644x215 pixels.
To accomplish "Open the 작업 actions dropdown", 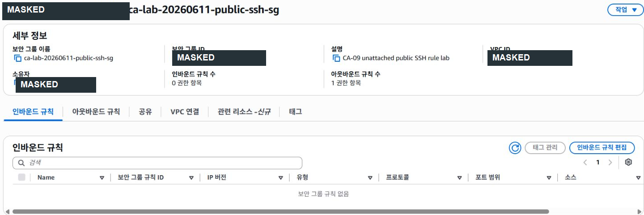I will coord(625,10).
